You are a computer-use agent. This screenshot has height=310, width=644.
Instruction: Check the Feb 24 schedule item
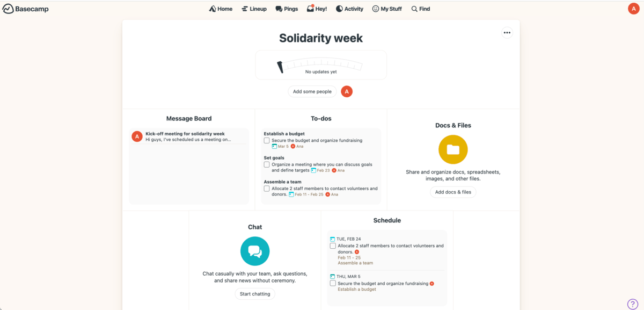[x=333, y=246]
